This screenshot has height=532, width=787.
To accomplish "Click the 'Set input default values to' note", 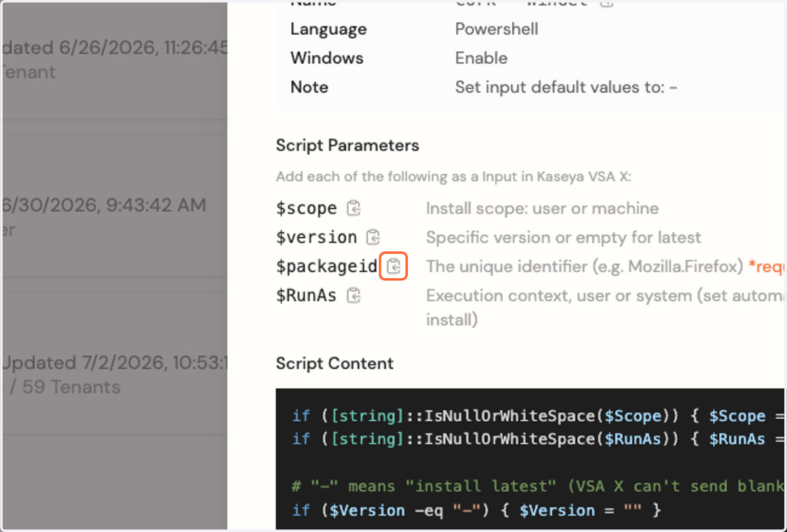I will coord(566,87).
